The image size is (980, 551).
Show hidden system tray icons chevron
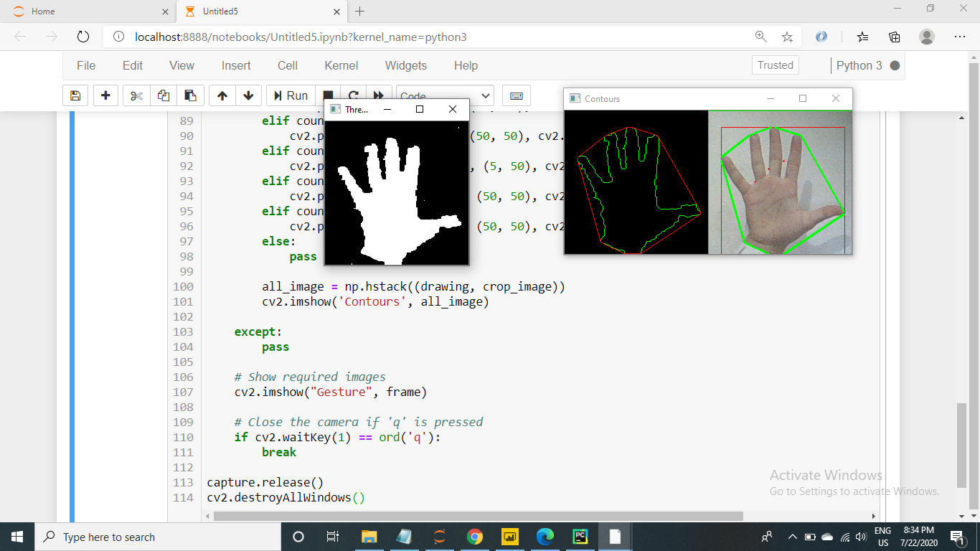tap(792, 537)
